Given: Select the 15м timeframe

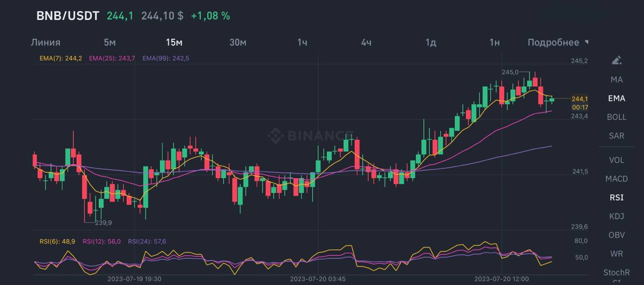Looking at the screenshot, I should (174, 42).
